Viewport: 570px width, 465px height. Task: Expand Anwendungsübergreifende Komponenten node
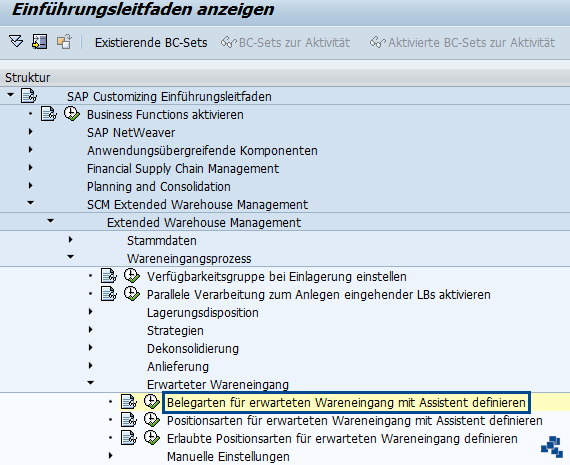31,149
